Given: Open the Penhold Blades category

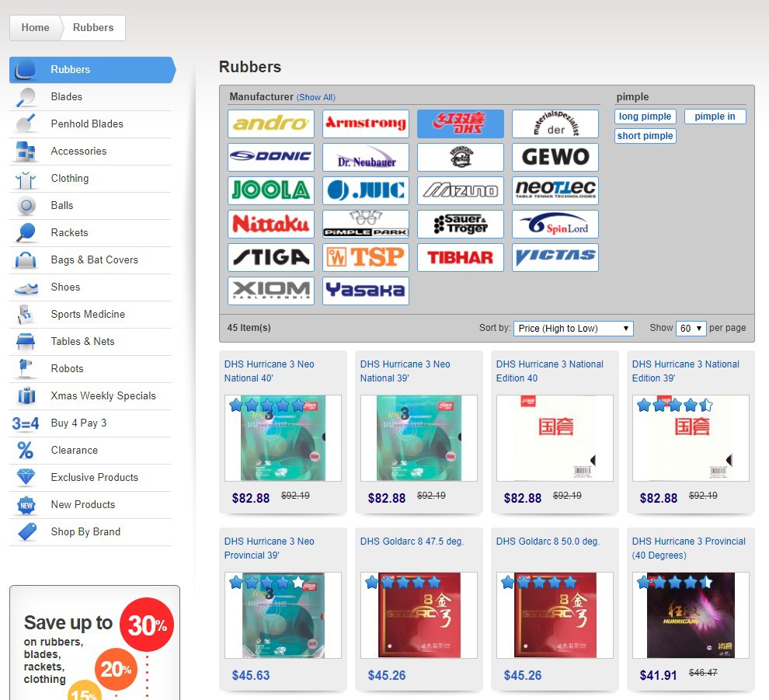Looking at the screenshot, I should tap(90, 124).
